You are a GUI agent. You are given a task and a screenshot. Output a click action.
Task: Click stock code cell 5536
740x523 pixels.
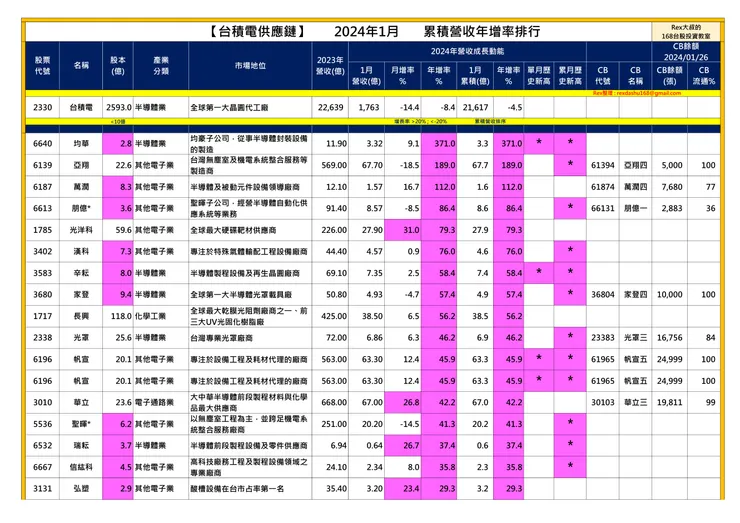tap(42, 424)
